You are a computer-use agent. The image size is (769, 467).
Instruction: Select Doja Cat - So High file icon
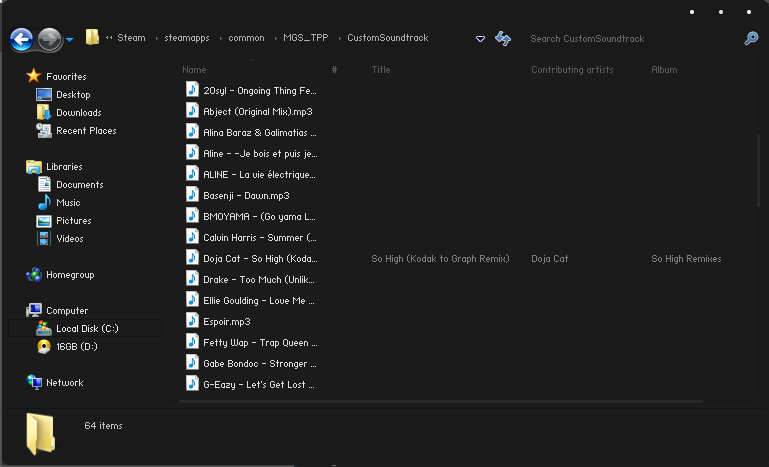point(192,258)
